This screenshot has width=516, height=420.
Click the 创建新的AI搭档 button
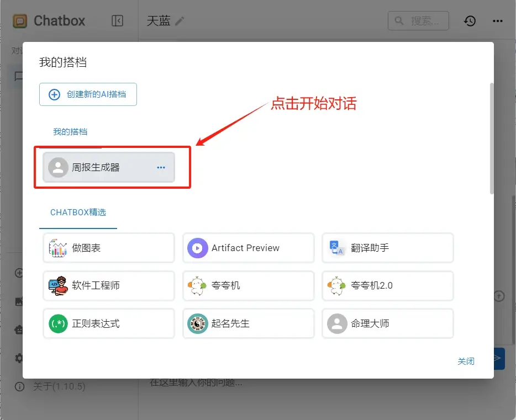(x=87, y=94)
